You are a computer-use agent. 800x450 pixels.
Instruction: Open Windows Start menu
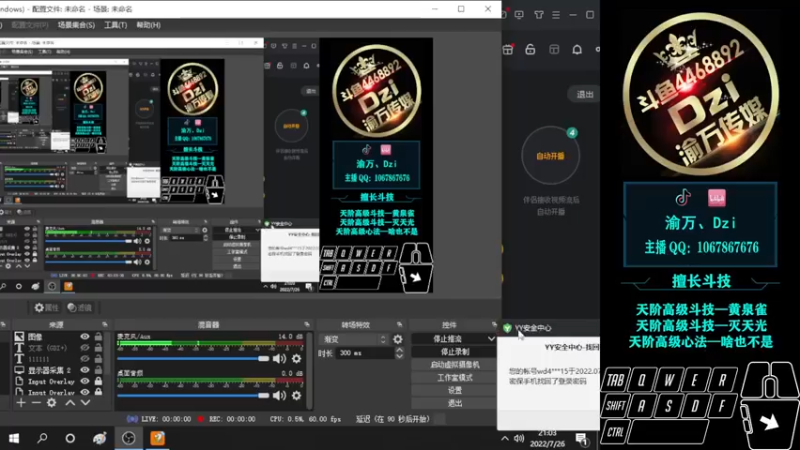(14, 438)
